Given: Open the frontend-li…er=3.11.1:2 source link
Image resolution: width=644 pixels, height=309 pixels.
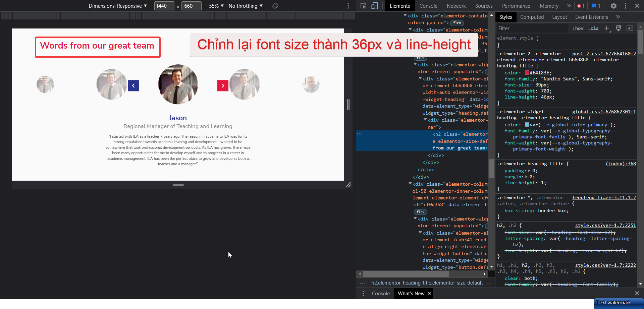Looking at the screenshot, I should [604, 197].
